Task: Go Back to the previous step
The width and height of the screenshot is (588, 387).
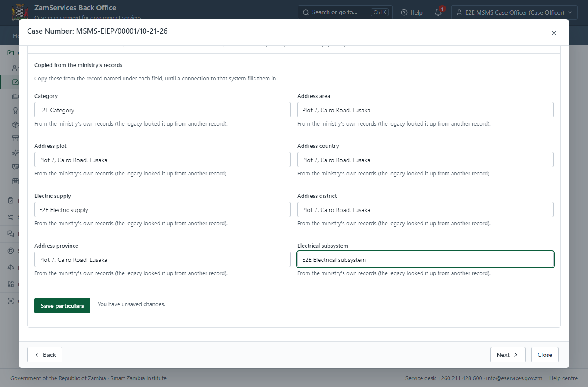Action: click(45, 355)
